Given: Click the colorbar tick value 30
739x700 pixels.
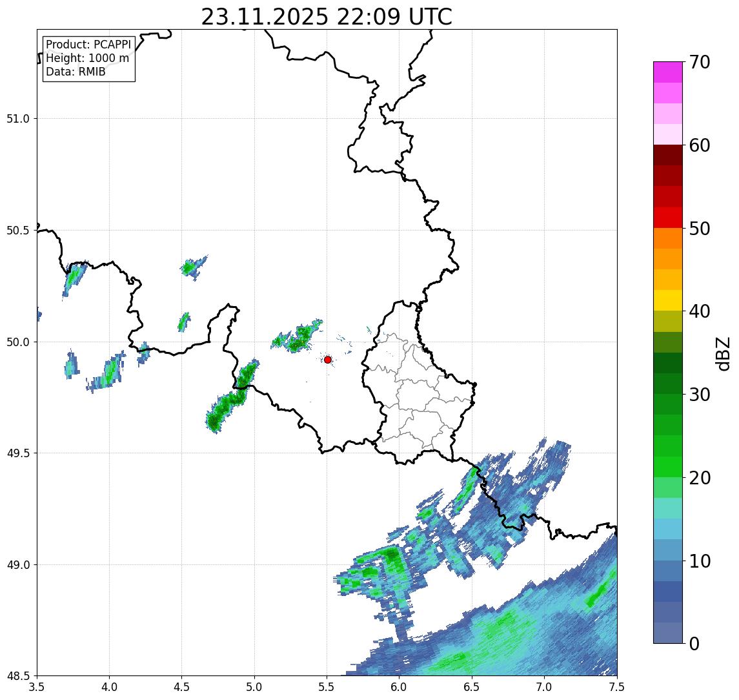Looking at the screenshot, I should coord(700,395).
